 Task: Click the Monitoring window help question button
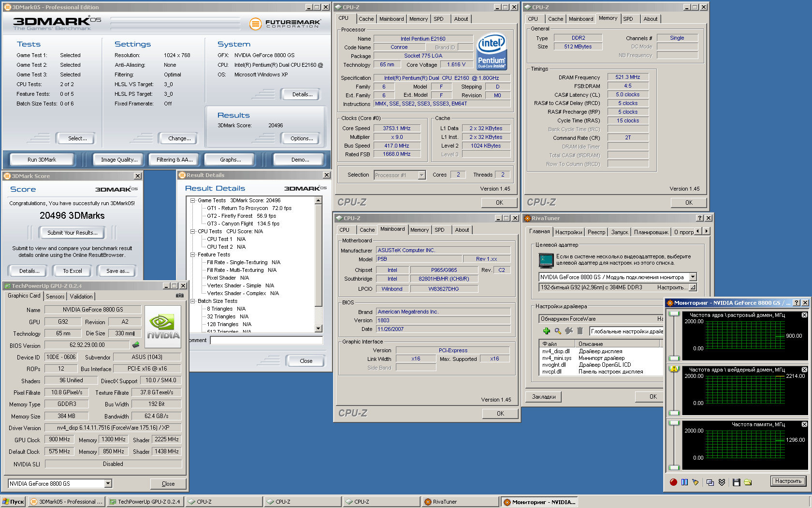tap(797, 303)
